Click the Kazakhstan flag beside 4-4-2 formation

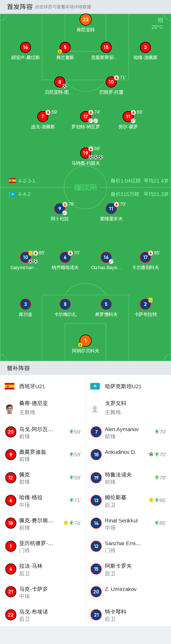[13, 194]
